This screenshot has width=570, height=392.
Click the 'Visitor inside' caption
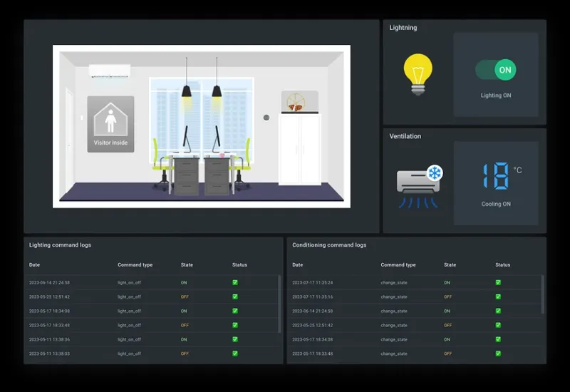pos(110,143)
